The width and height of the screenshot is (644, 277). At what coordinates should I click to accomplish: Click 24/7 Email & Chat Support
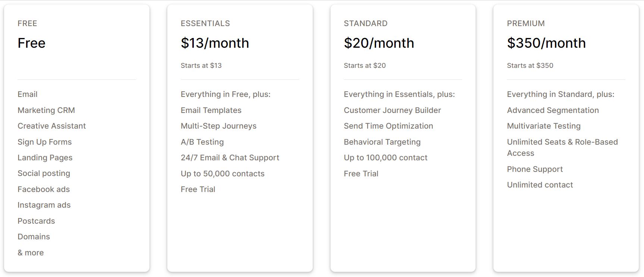230,158
